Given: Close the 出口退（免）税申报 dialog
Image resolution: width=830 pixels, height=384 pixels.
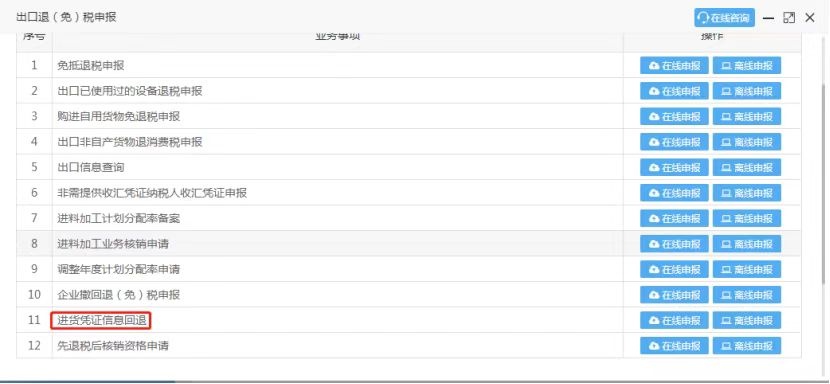Looking at the screenshot, I should pyautogui.click(x=809, y=18).
